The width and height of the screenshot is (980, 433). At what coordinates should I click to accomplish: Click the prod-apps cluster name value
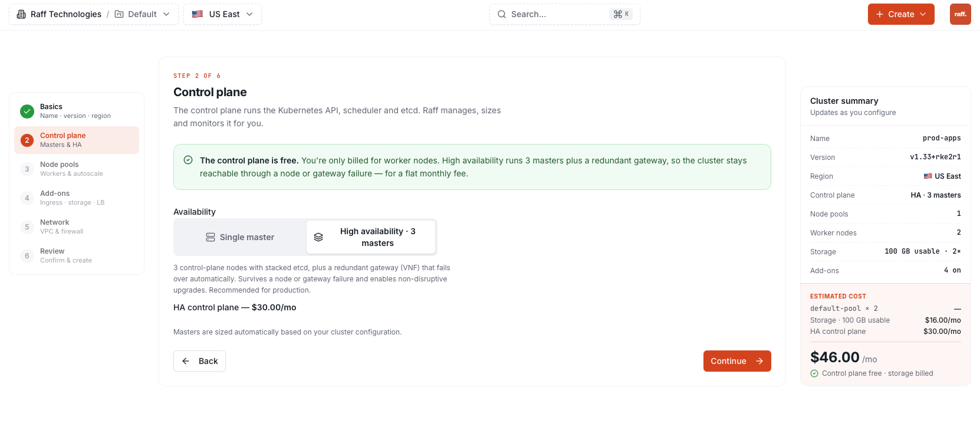tap(942, 138)
